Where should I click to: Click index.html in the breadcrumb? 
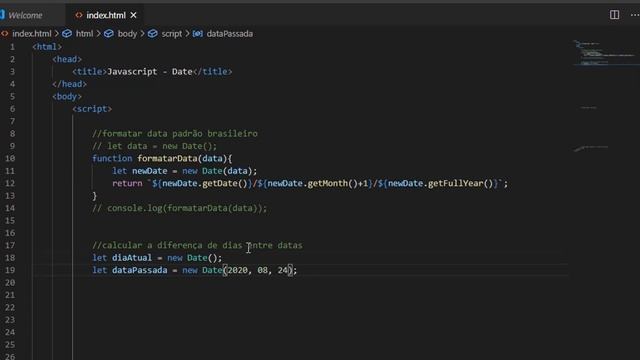[x=31, y=33]
